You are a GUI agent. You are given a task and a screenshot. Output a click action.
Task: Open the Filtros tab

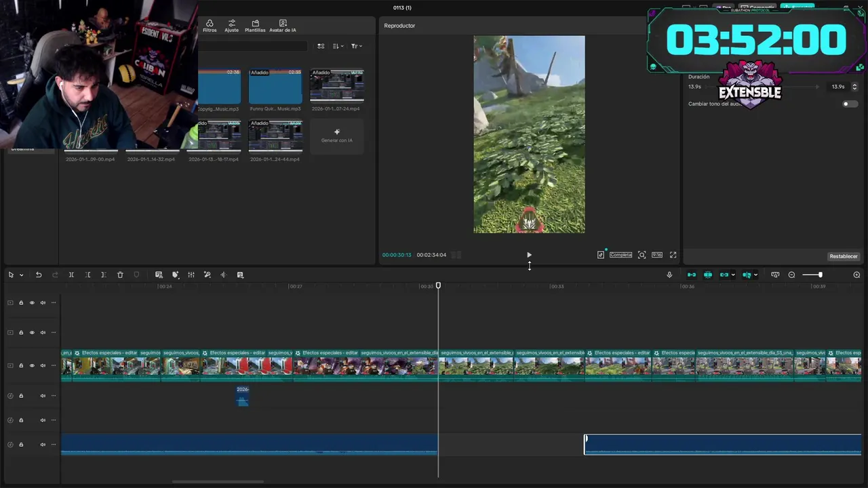(210, 26)
